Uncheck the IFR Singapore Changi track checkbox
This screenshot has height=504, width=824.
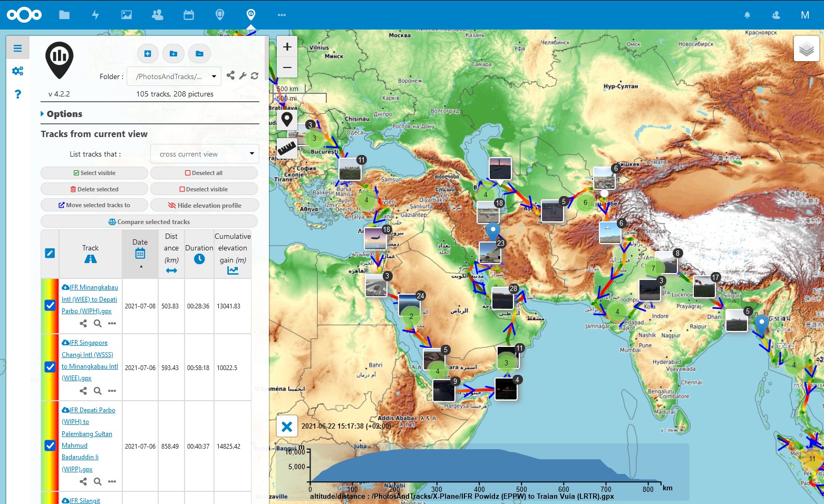50,367
